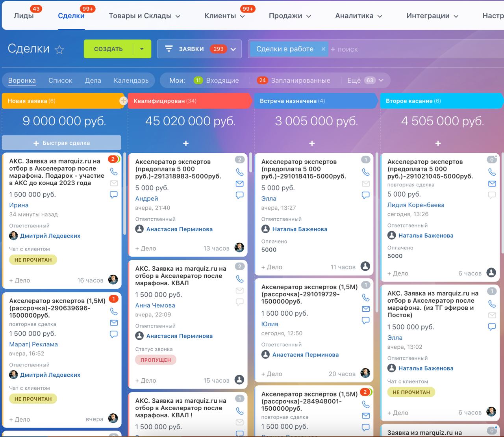Call from the Ирина deal card phone icon
Screen dimensions: 504x437
coord(114,171)
